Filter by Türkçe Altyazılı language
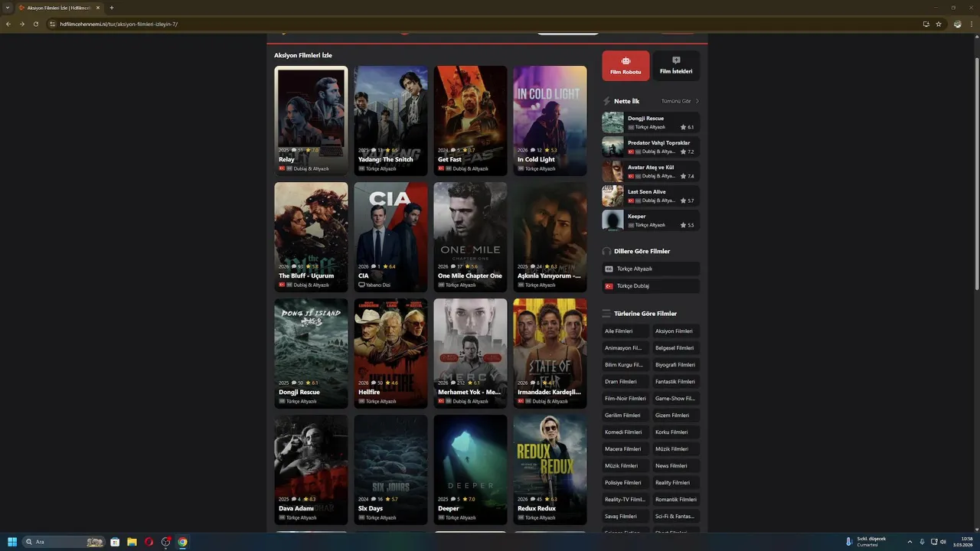The width and height of the screenshot is (980, 551). click(x=651, y=269)
